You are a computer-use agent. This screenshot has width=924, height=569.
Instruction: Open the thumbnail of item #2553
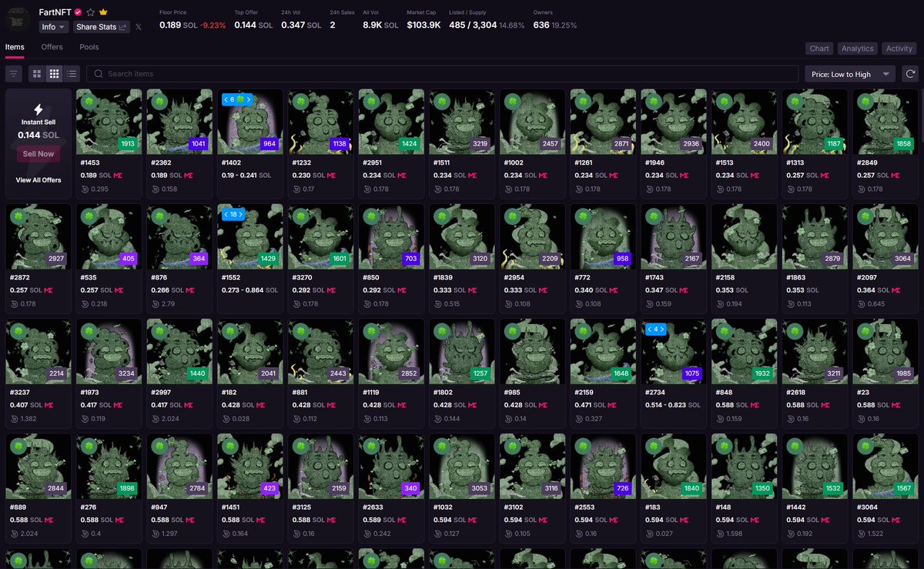point(604,466)
